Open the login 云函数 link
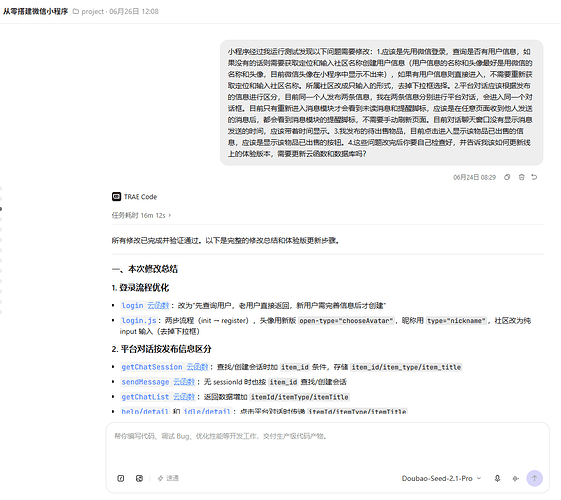This screenshot has height=500, width=561. (x=145, y=305)
